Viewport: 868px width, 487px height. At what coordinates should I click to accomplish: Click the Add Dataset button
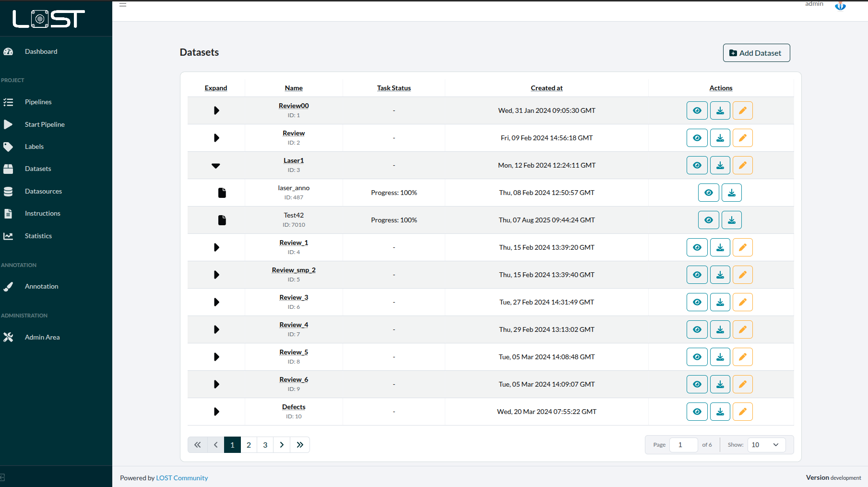point(756,53)
